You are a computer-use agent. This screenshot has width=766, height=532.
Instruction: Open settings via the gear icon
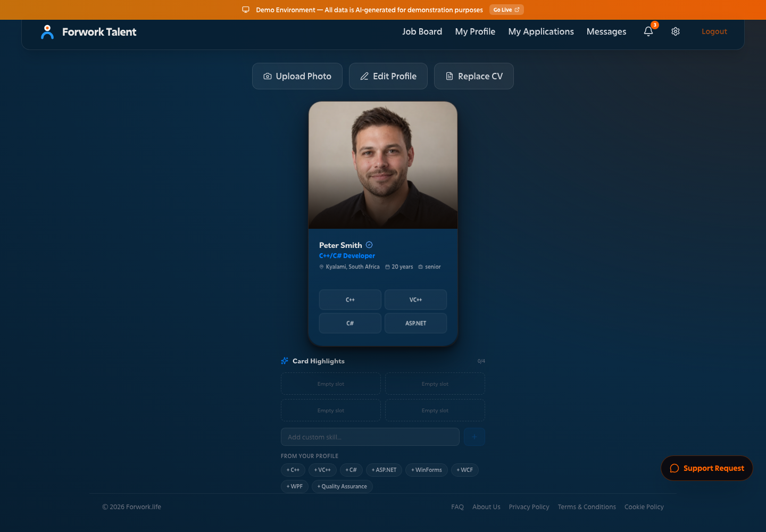coord(676,31)
